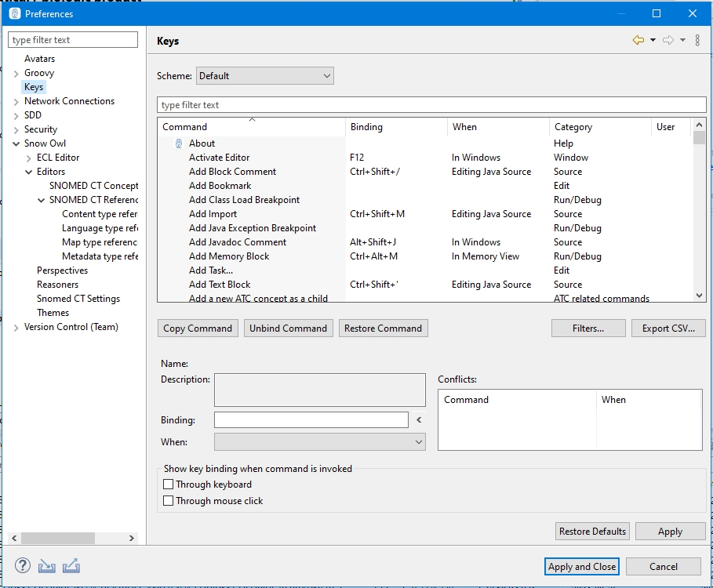
Task: Enable Through mouse click checkbox
Action: 168,501
